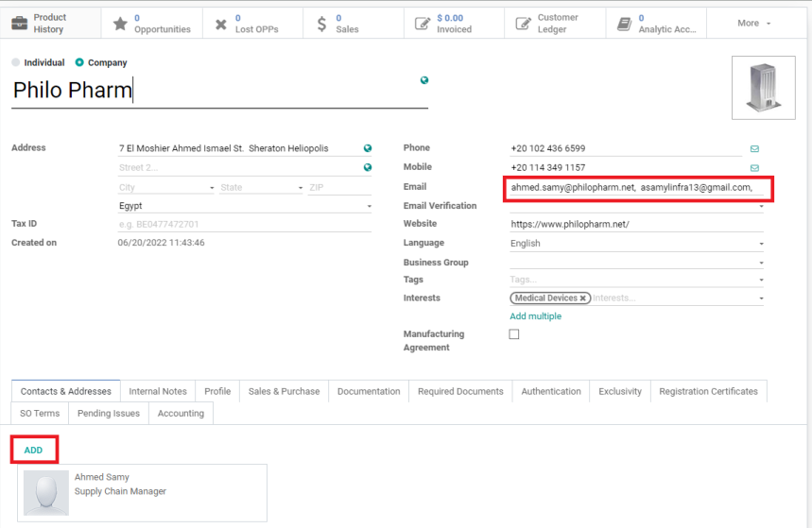Screen dimensions: 812x528
Task: Open the Customer Ledger button label
Action: click(x=558, y=24)
